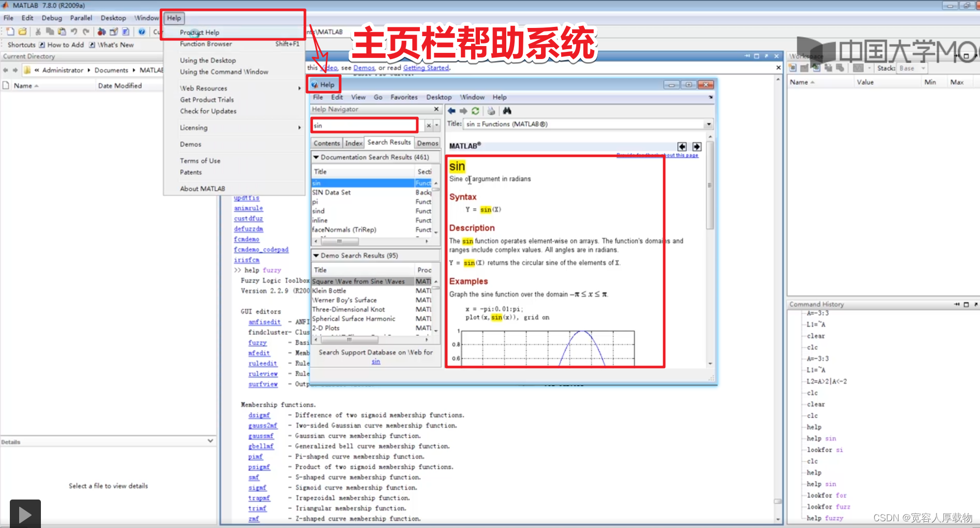Select the 'SIN Data Set' search result

pyautogui.click(x=362, y=193)
